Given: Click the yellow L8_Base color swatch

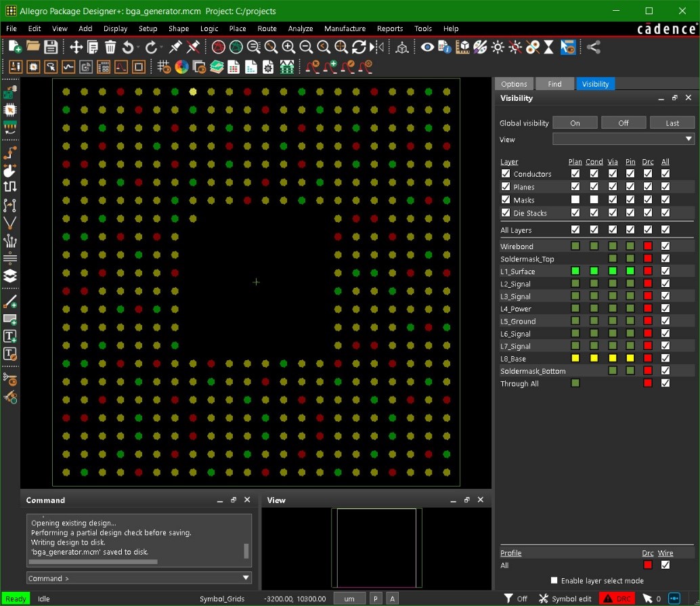Looking at the screenshot, I should (575, 358).
